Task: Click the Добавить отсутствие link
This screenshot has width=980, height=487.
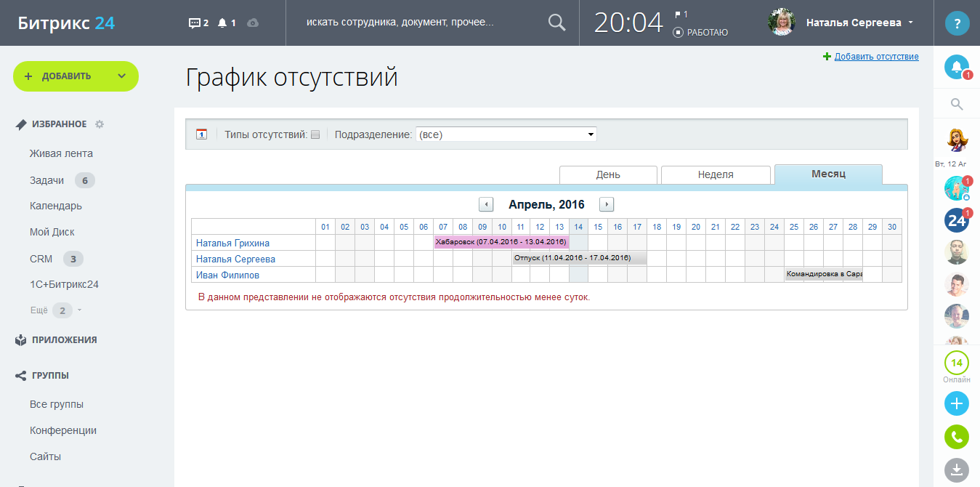Action: click(876, 57)
